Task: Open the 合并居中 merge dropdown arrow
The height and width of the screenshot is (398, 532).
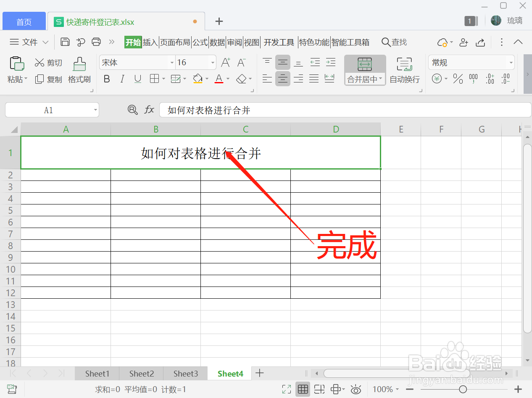Action: pyautogui.click(x=380, y=79)
